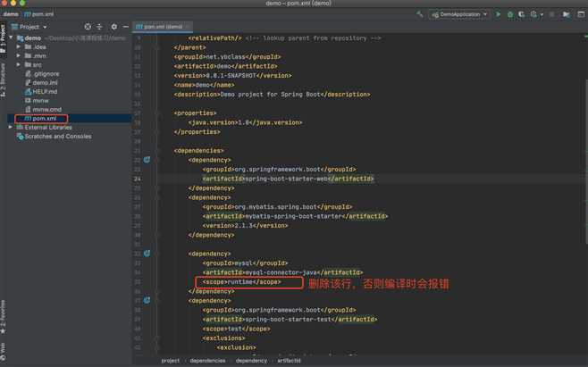
Task: Toggle the Structure side tool window
Action: (3, 79)
